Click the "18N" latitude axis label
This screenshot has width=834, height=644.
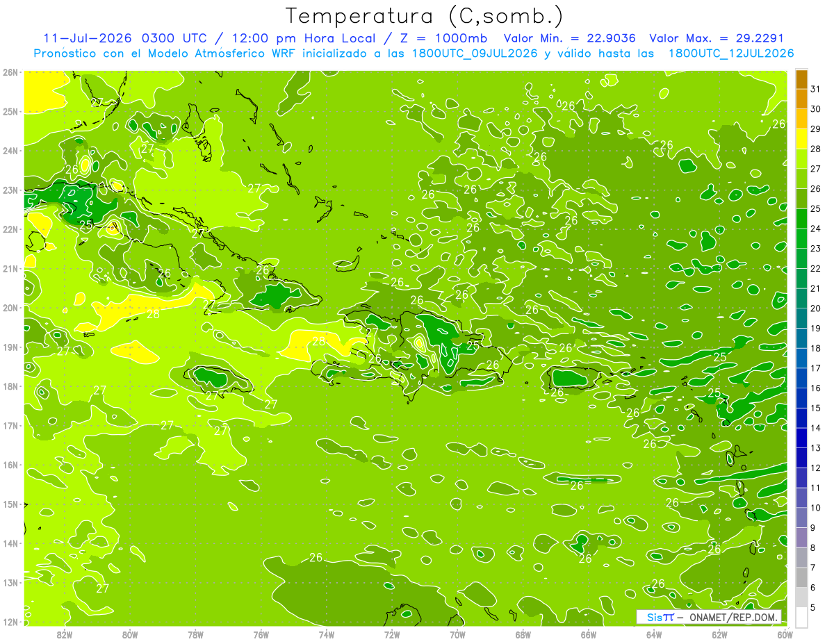tap(10, 386)
